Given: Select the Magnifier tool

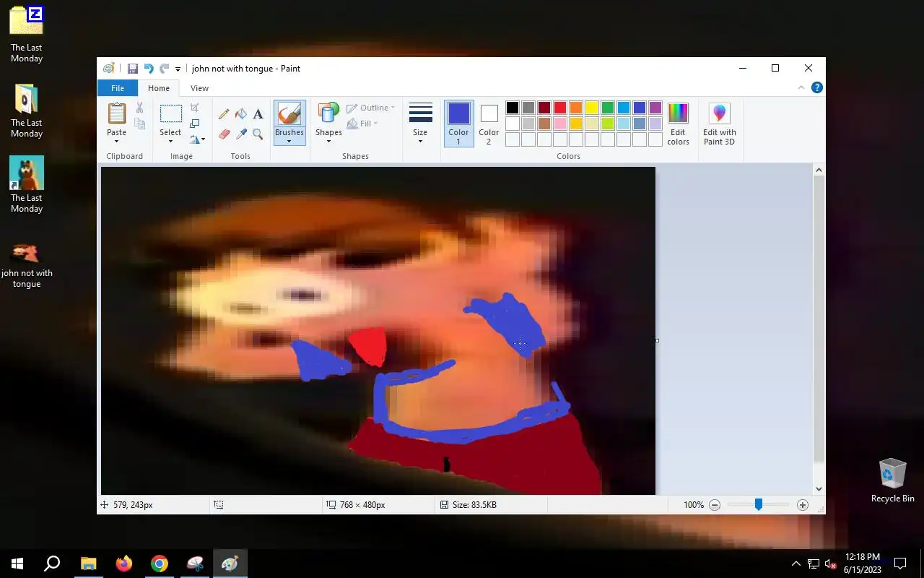Looking at the screenshot, I should pos(258,134).
